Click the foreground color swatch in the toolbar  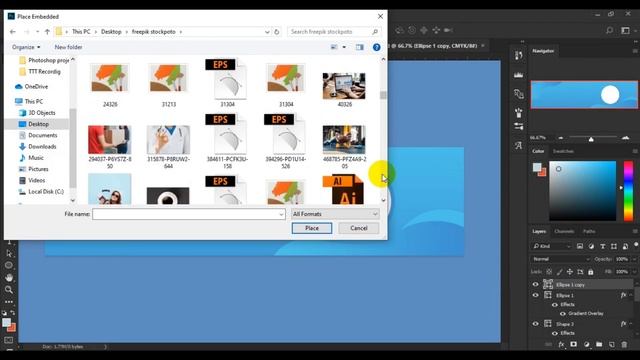click(x=6, y=322)
